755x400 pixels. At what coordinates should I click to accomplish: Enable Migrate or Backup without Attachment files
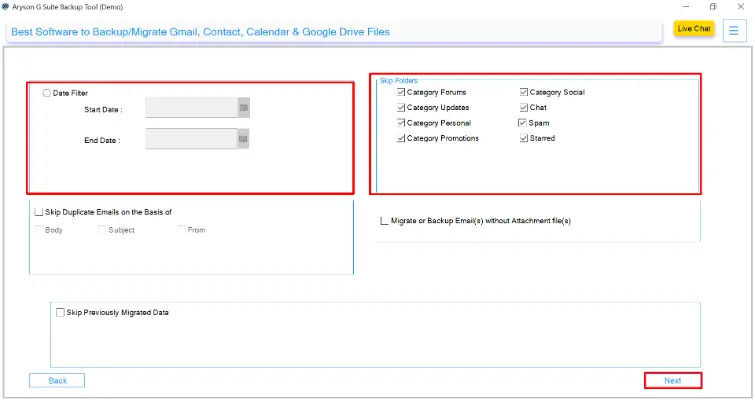pos(384,220)
